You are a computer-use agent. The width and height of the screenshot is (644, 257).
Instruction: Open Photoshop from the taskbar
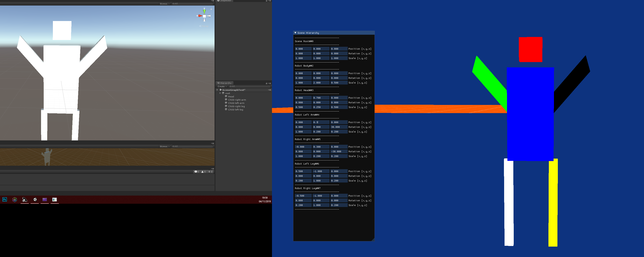[x=4, y=199]
